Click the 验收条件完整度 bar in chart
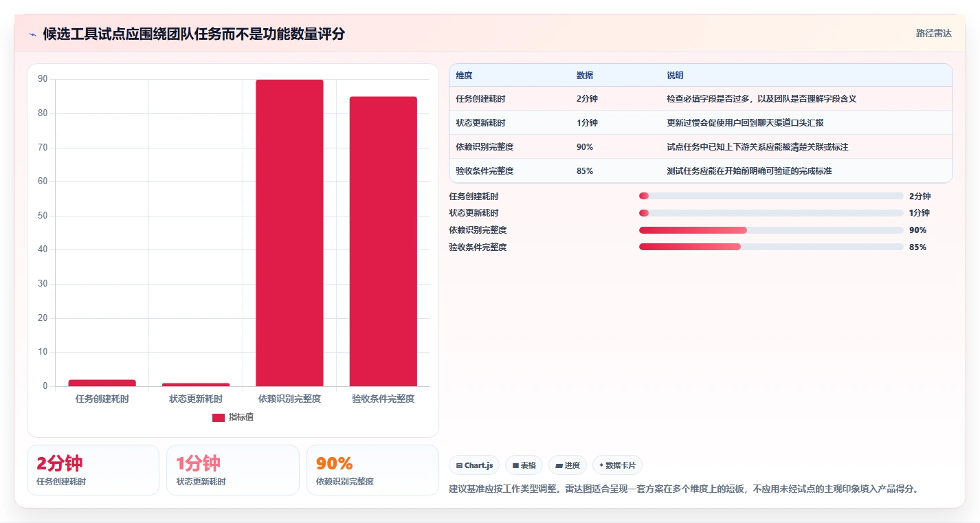 (x=383, y=241)
